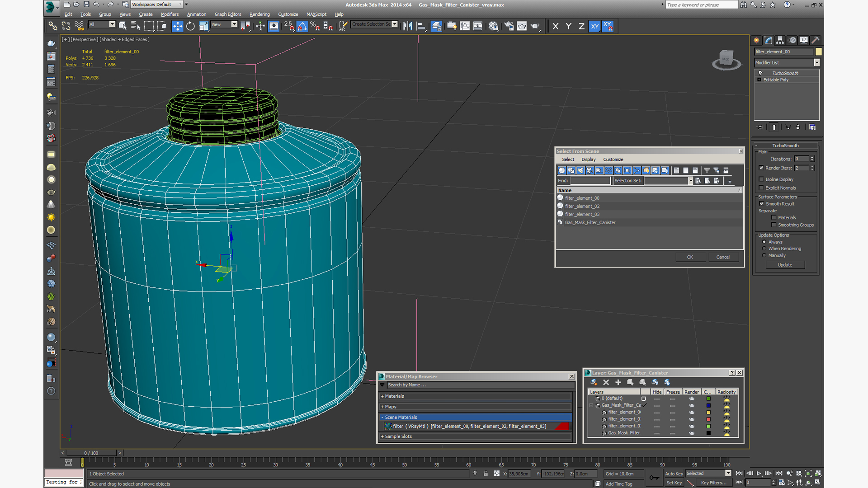The height and width of the screenshot is (488, 868).
Task: Click Go to End playback control
Action: (779, 474)
